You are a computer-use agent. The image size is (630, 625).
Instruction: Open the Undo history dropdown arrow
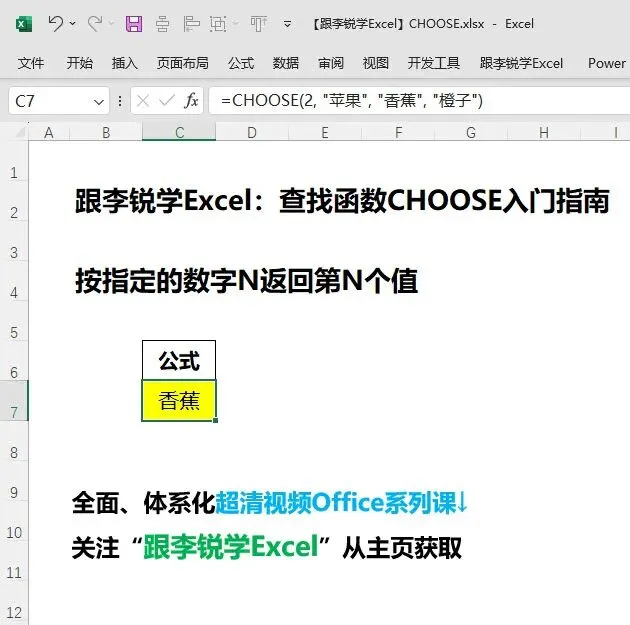[x=73, y=24]
